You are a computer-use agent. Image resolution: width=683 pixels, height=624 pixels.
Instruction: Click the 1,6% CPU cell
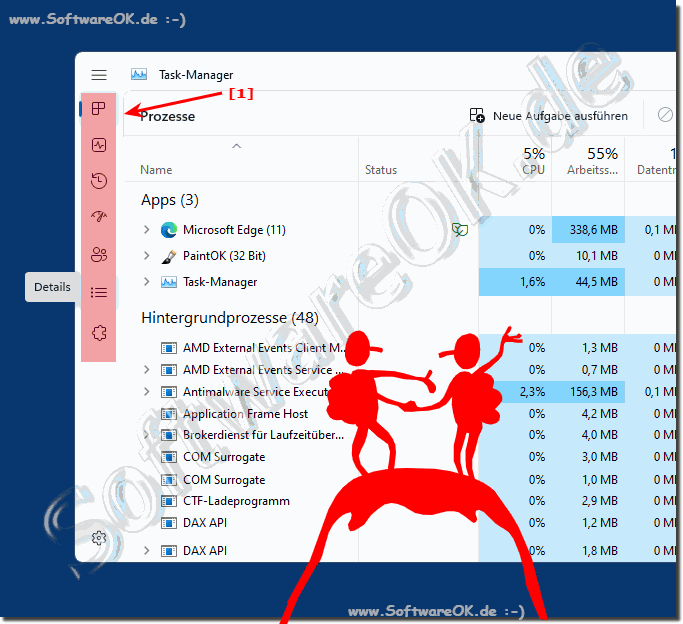(x=515, y=282)
